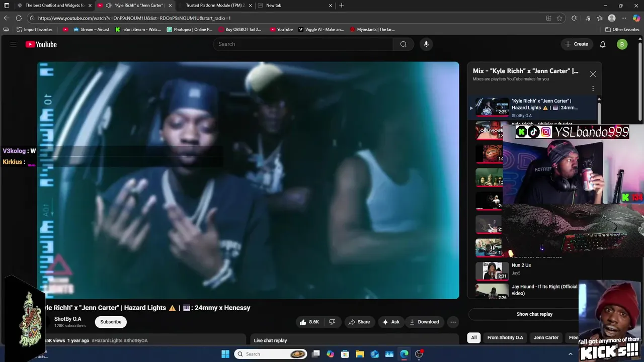Open the Mix playlist three-dot options
Viewport: 644px width, 362px height.
click(593, 88)
